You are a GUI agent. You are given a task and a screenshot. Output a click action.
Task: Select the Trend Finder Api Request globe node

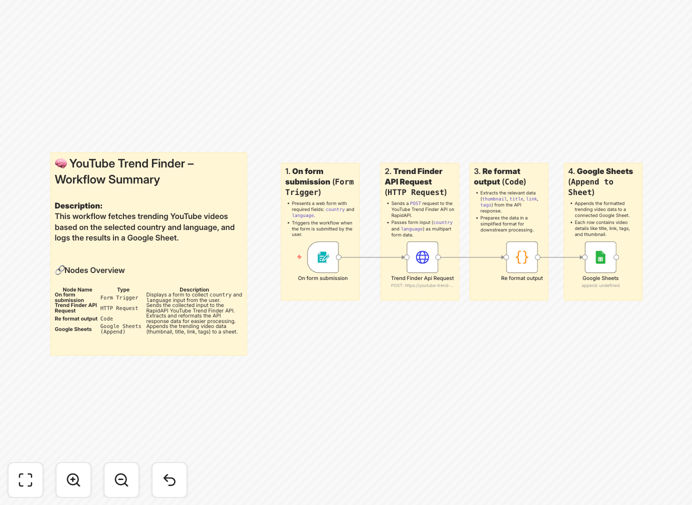coord(422,257)
